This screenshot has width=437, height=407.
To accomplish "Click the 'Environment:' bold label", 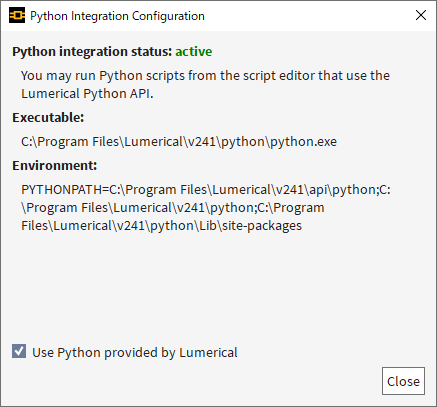I will point(55,166).
